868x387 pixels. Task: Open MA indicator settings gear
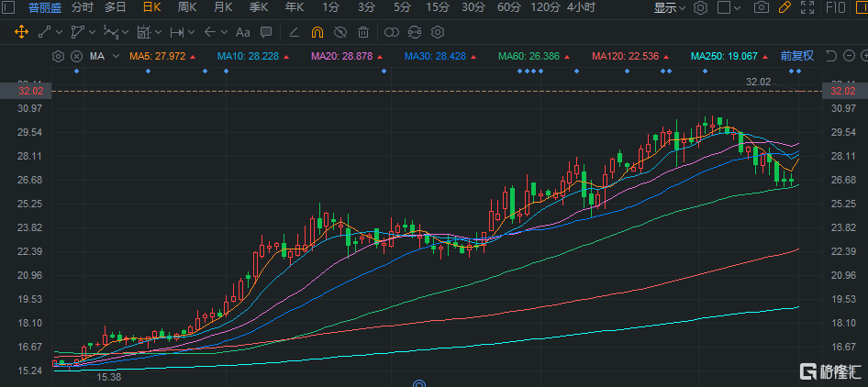59,56
